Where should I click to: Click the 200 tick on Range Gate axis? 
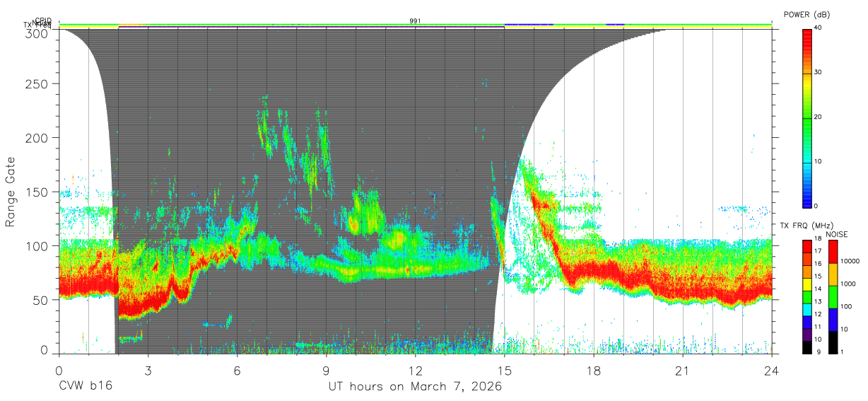[x=38, y=138]
